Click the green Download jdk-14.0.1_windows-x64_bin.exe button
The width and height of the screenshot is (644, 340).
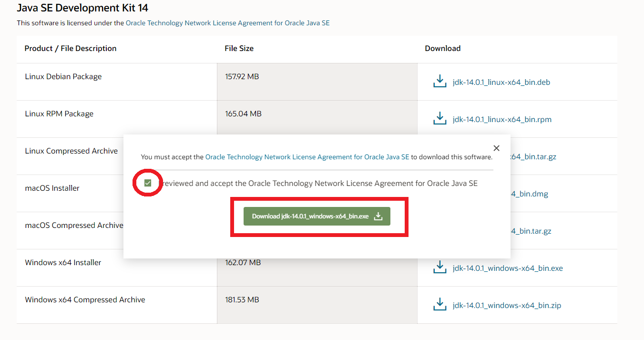317,216
